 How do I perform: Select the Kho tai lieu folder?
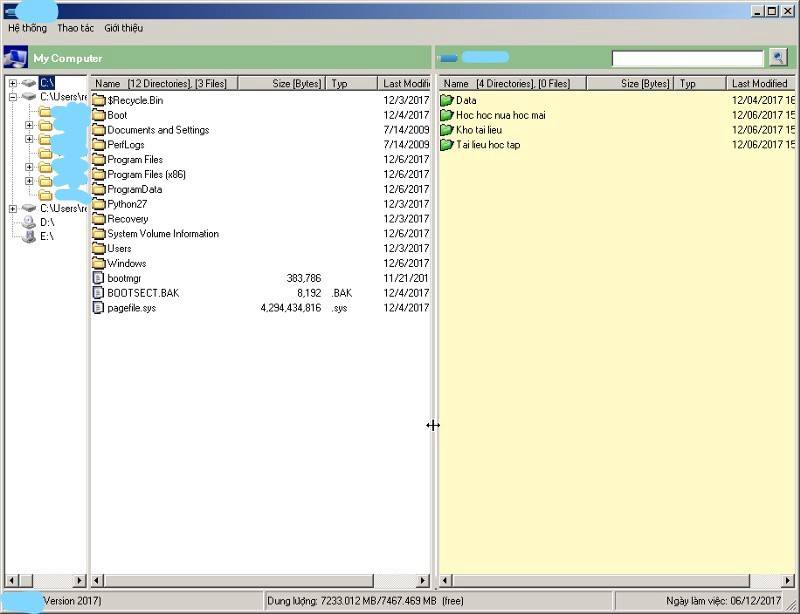click(478, 130)
